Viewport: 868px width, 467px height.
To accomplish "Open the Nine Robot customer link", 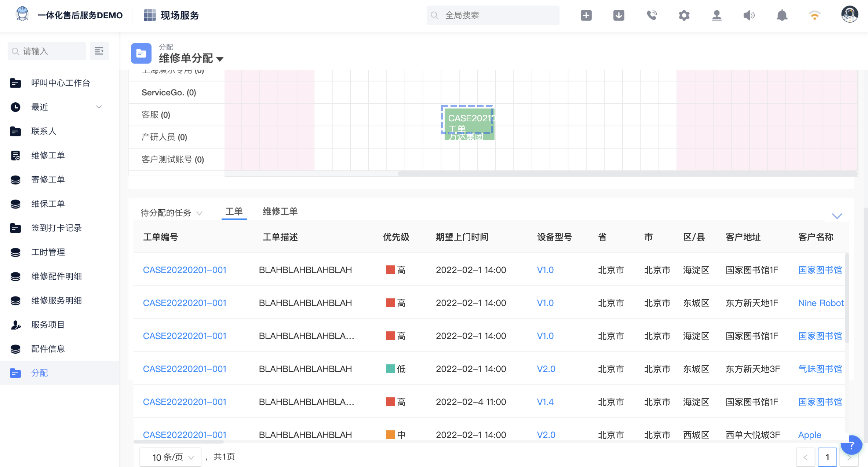I will pyautogui.click(x=821, y=303).
